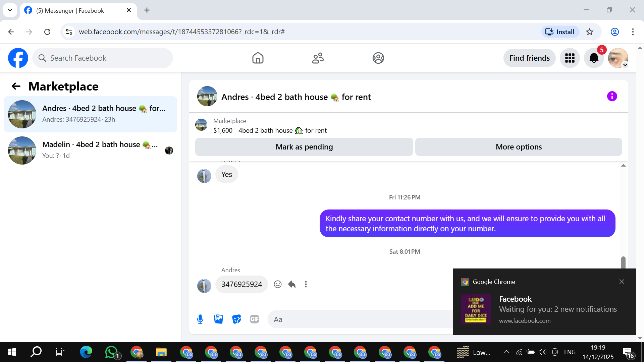Image resolution: width=644 pixels, height=362 pixels.
Task: Go to Facebook Home tab
Action: 258,58
